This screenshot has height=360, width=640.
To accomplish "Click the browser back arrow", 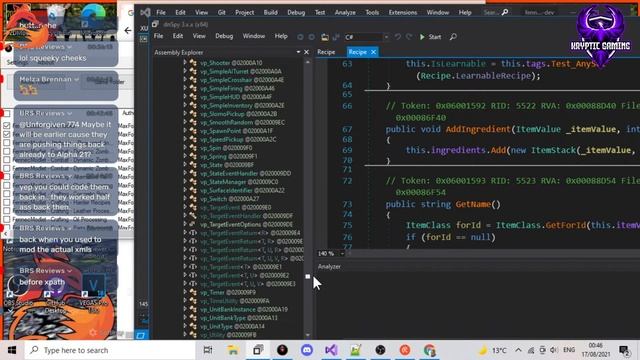I will [x=128, y=30].
